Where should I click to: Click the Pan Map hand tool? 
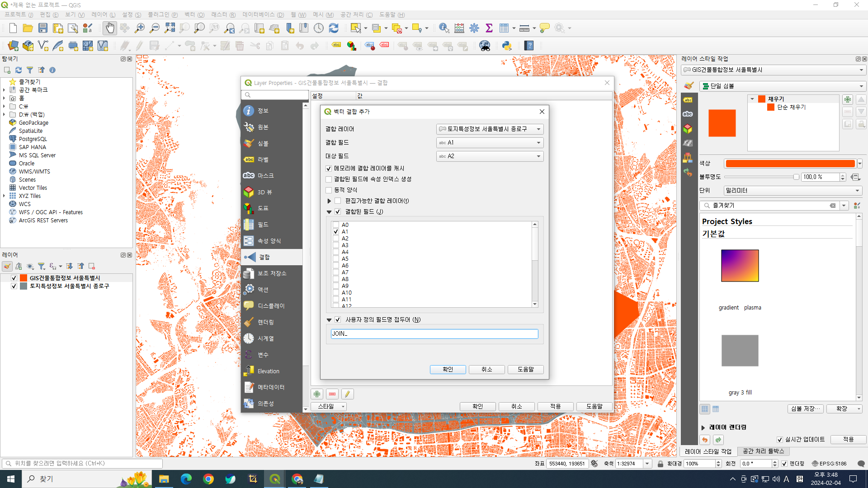pyautogui.click(x=109, y=28)
